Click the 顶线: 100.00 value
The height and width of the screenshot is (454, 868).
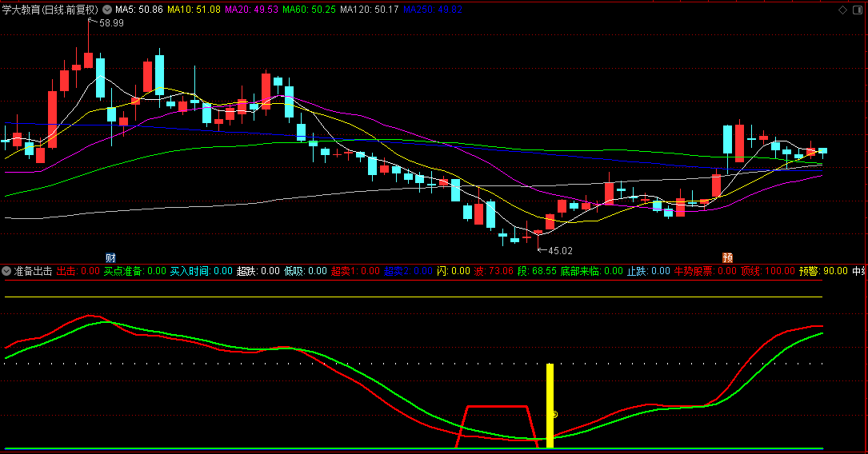pos(768,271)
